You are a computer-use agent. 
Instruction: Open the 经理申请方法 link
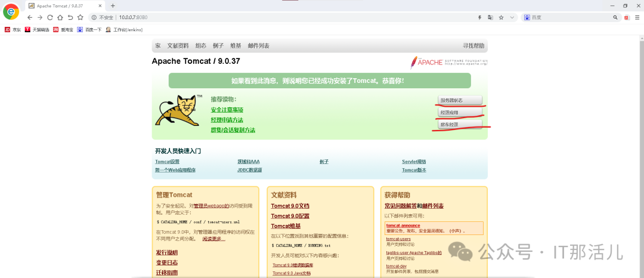tap(227, 120)
